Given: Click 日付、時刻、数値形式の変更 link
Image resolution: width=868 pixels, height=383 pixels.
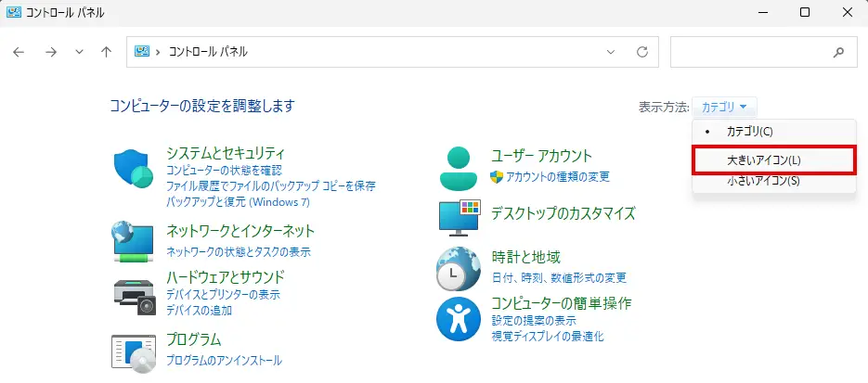Looking at the screenshot, I should (x=559, y=277).
